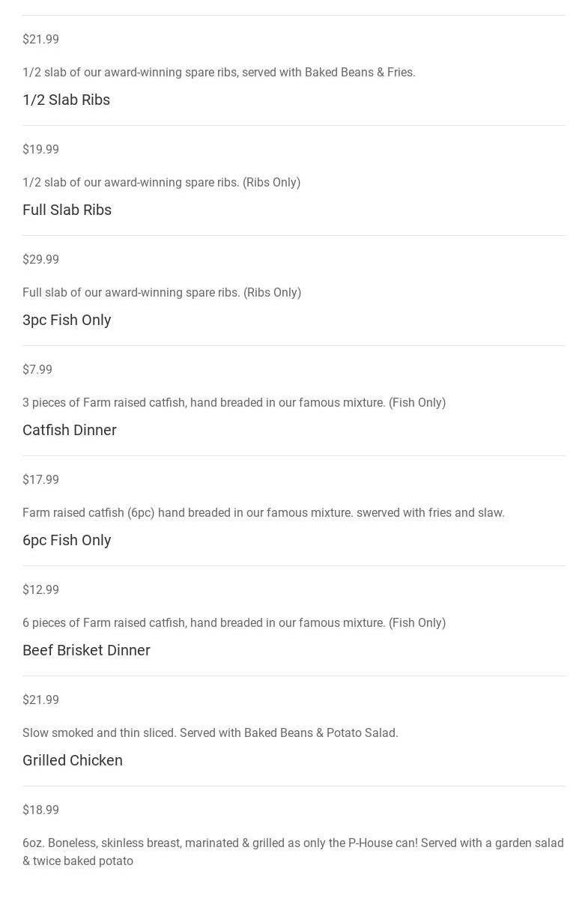The image size is (588, 901).
Task: Select the 3 pieces catfish description text
Action: (x=234, y=402)
